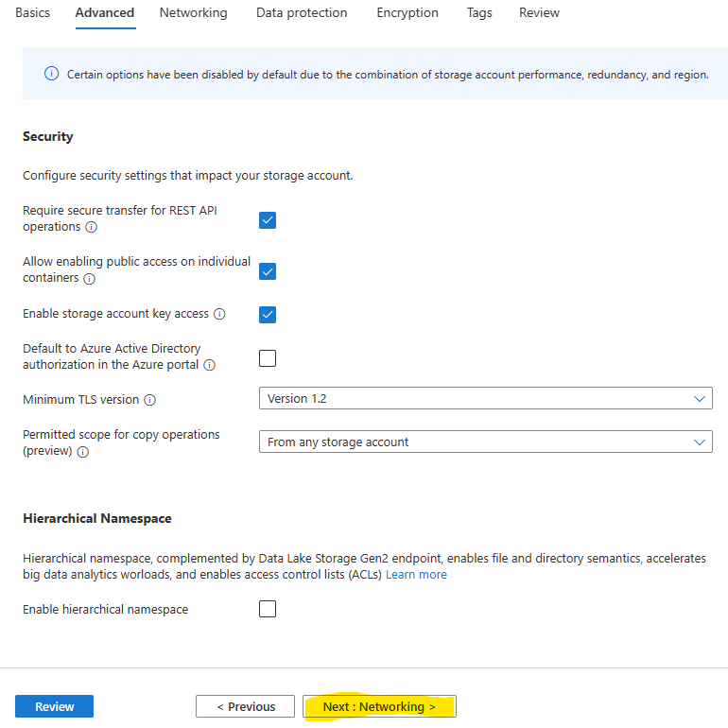728x728 pixels.
Task: Click the blue Review button
Action: pyautogui.click(x=54, y=706)
